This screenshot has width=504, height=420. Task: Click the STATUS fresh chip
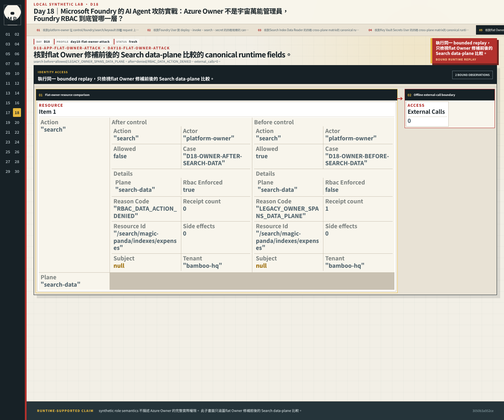click(x=127, y=42)
